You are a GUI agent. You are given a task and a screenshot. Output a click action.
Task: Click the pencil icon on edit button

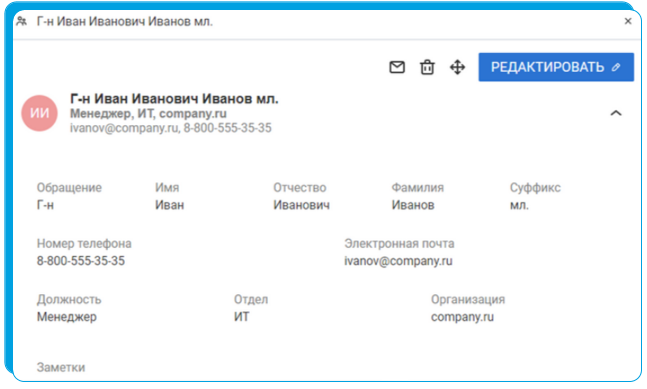coord(616,67)
